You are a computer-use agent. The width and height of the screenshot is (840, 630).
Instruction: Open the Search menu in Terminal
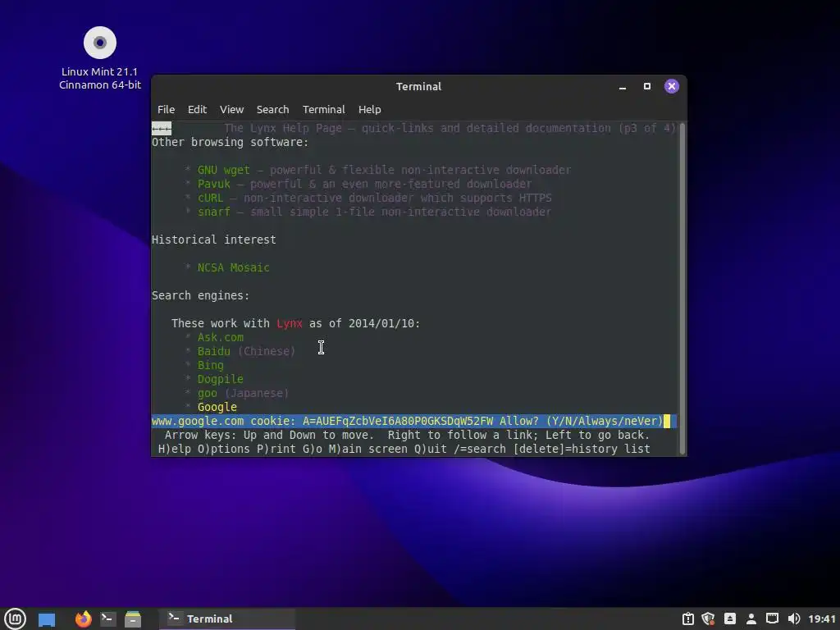tap(272, 109)
